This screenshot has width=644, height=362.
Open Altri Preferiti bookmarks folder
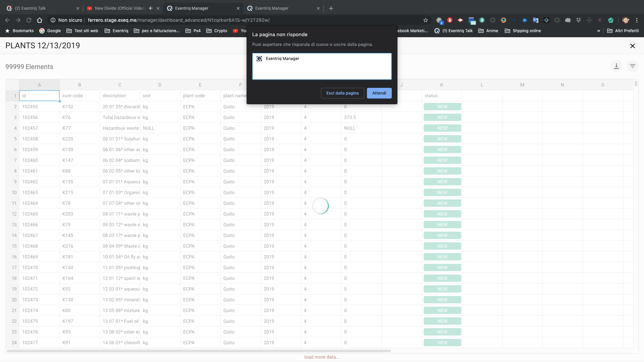(x=623, y=31)
